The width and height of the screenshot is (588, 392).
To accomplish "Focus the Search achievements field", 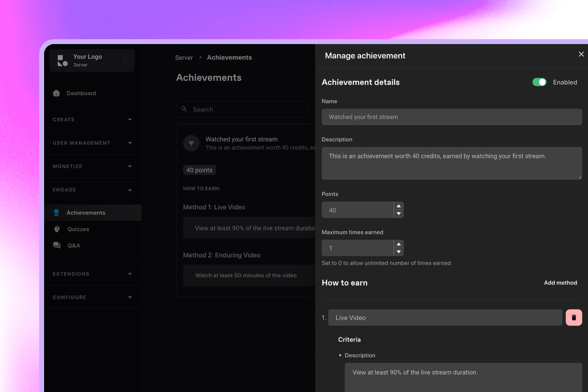I will click(x=241, y=109).
